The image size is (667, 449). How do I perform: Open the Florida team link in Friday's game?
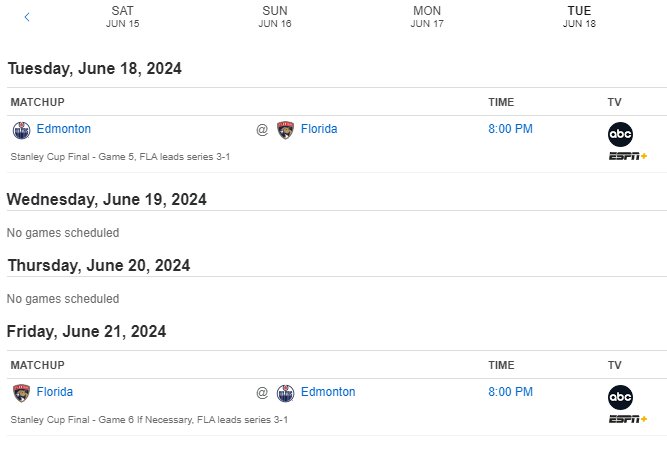tap(54, 392)
